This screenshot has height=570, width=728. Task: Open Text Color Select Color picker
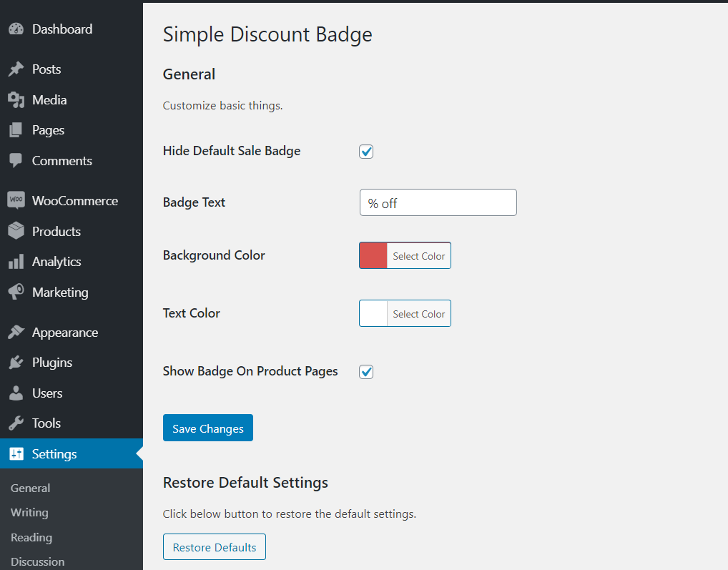418,314
